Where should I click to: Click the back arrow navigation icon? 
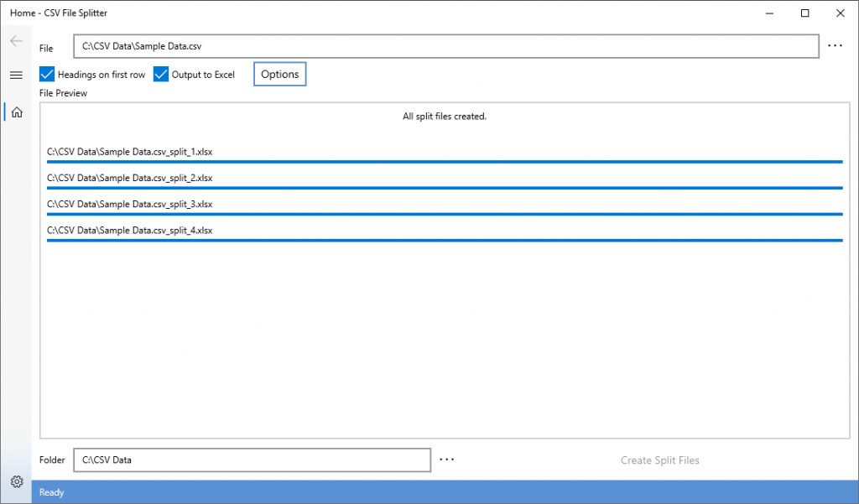point(15,41)
